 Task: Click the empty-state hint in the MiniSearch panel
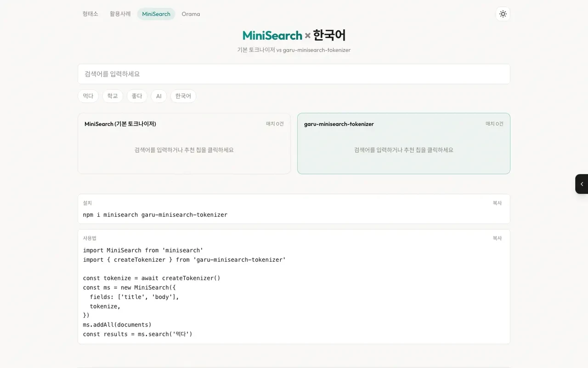click(x=184, y=150)
